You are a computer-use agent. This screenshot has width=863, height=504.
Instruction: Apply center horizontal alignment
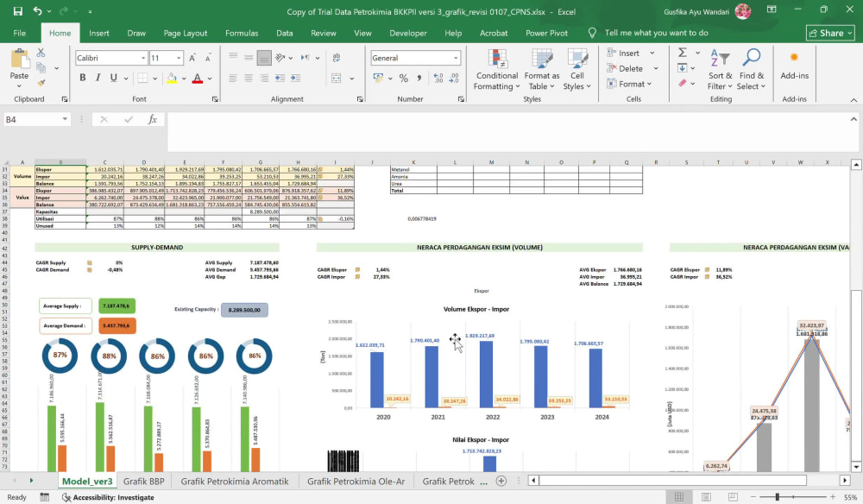coord(249,79)
